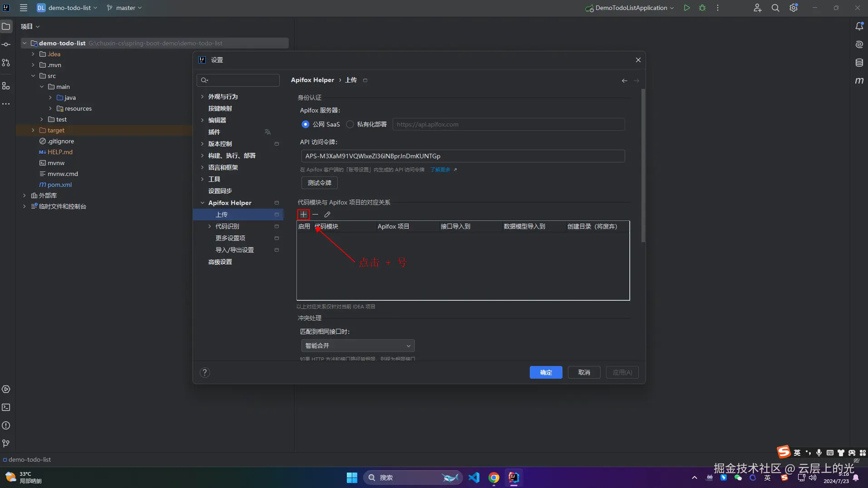Screen dimensions: 868x488
Task: Expand the 构建、执行、部署 settings category
Action: click(x=202, y=156)
